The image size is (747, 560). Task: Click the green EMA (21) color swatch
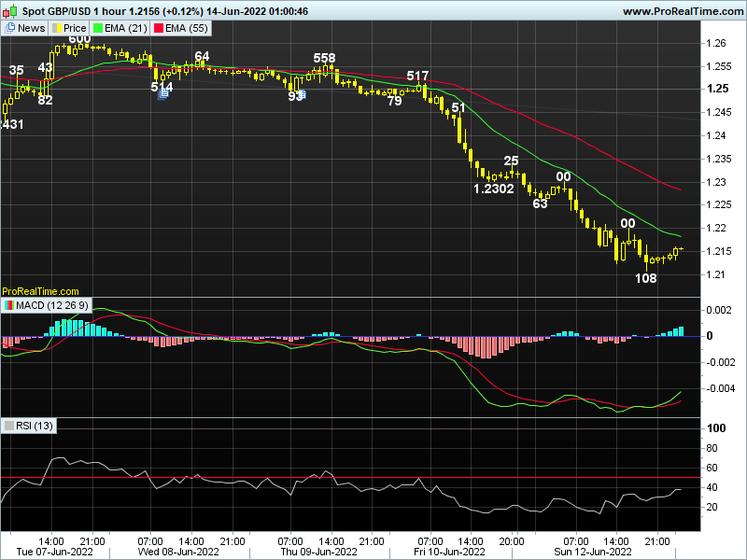point(99,28)
